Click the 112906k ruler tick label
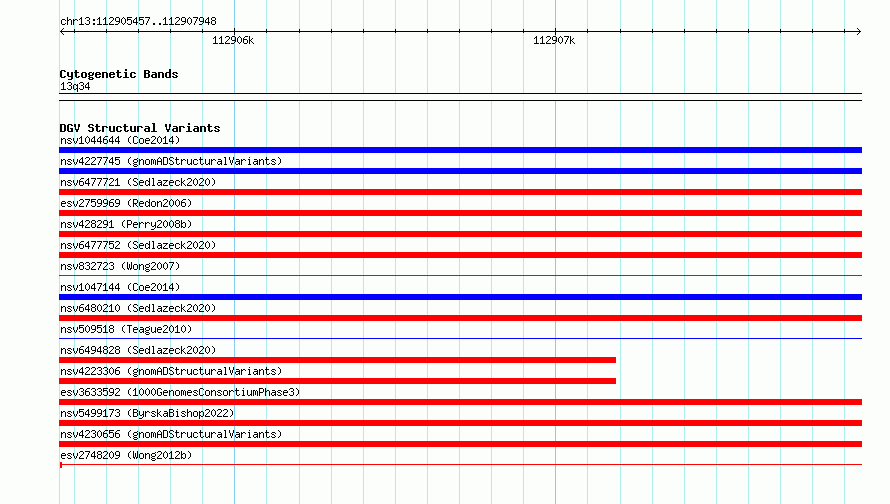This screenshot has width=890, height=504. tap(233, 40)
